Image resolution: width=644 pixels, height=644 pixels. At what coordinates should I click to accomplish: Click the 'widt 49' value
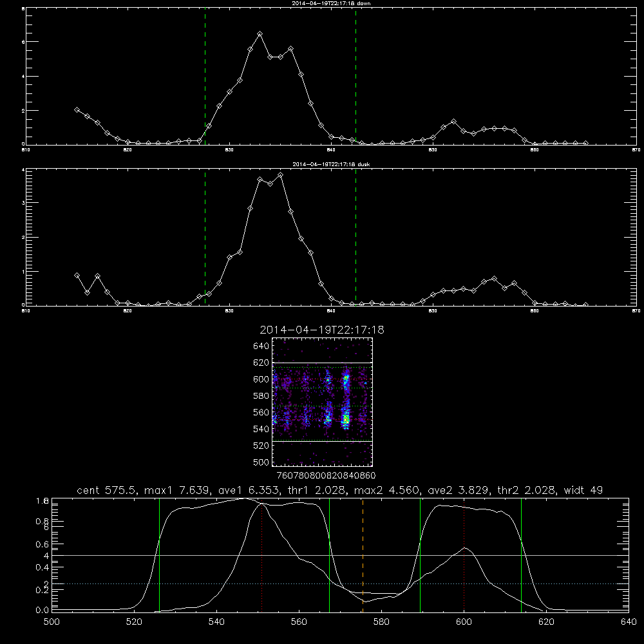pyautogui.click(x=583, y=490)
